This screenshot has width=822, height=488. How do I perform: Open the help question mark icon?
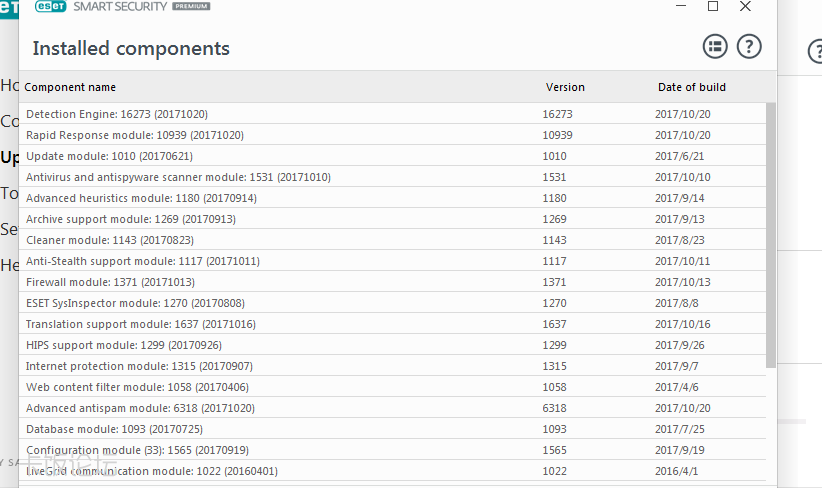pos(749,46)
